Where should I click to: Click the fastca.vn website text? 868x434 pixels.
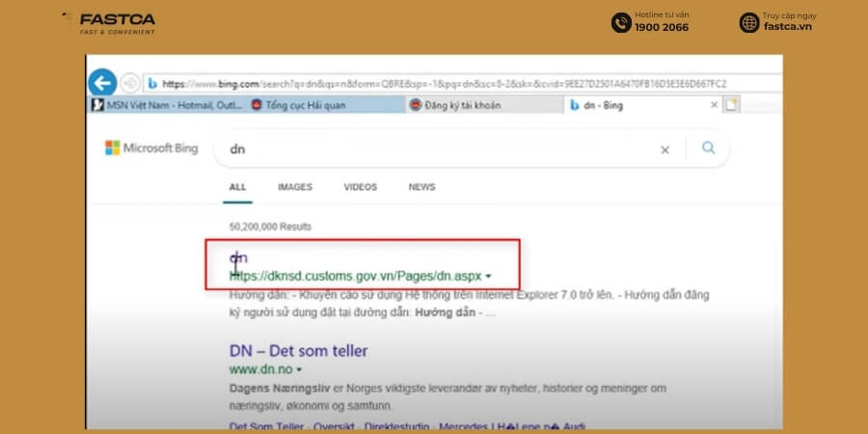click(x=787, y=27)
